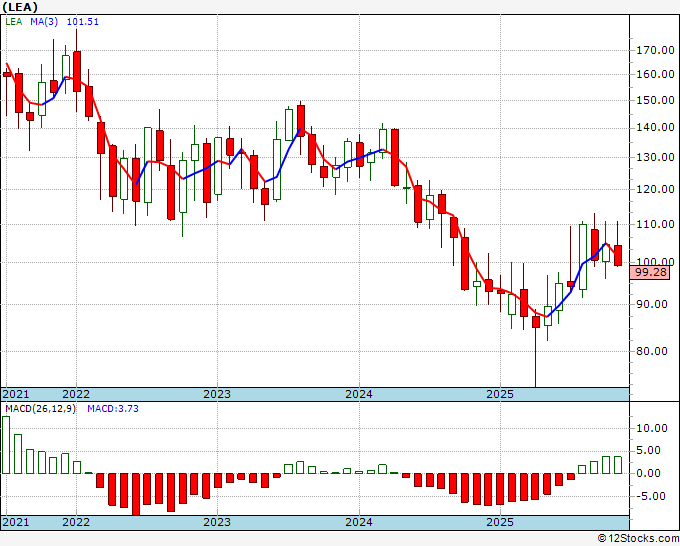Click the 99.28 current price tag
Screen dimensions: 680x546
coord(650,272)
